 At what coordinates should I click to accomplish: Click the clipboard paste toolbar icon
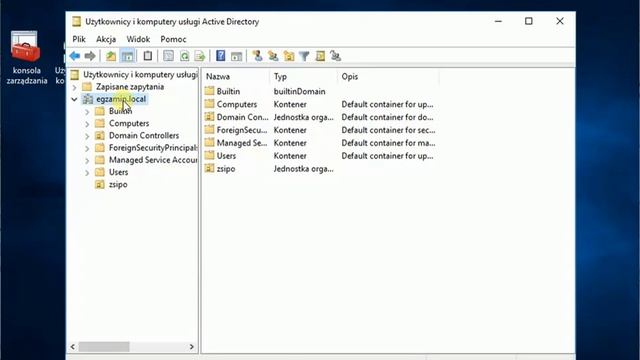[147, 56]
